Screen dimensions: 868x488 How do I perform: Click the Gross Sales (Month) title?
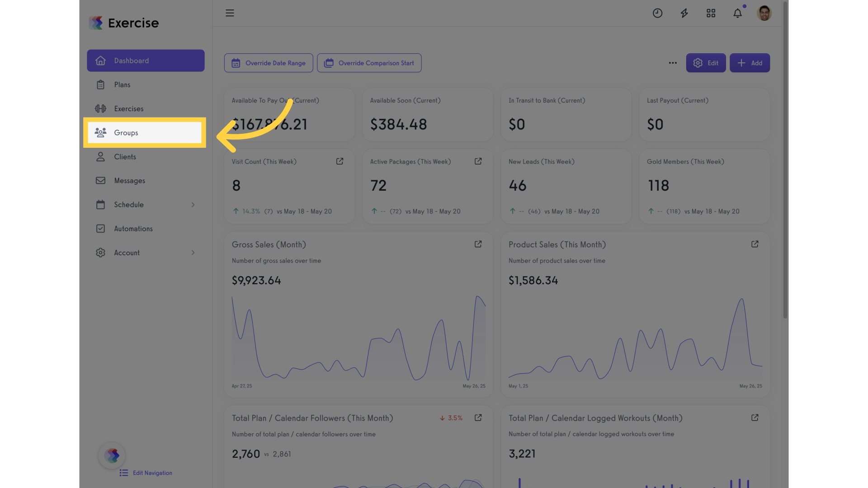tap(269, 244)
